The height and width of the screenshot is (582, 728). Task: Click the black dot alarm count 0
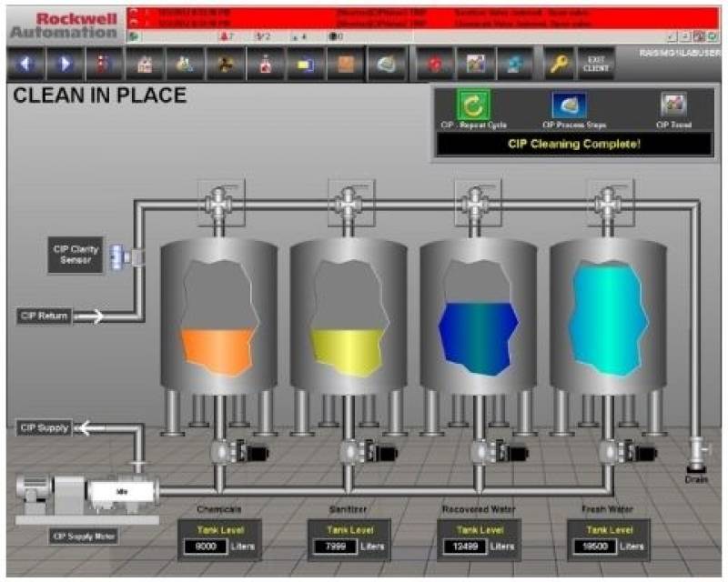pyautogui.click(x=336, y=36)
